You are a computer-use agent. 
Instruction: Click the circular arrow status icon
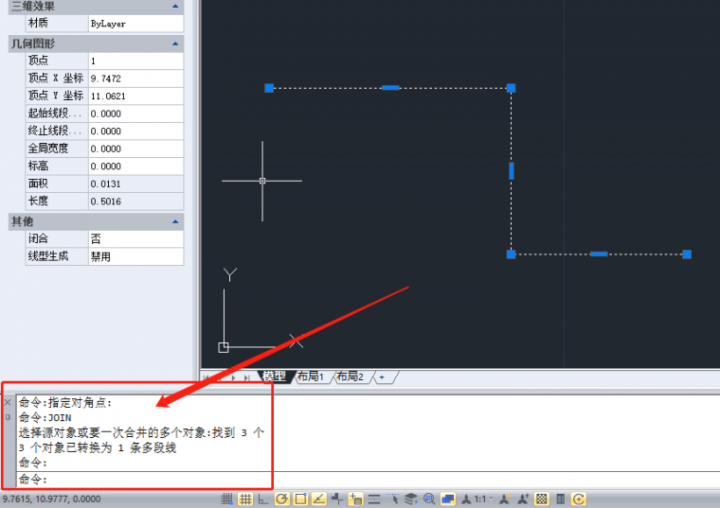click(579, 499)
